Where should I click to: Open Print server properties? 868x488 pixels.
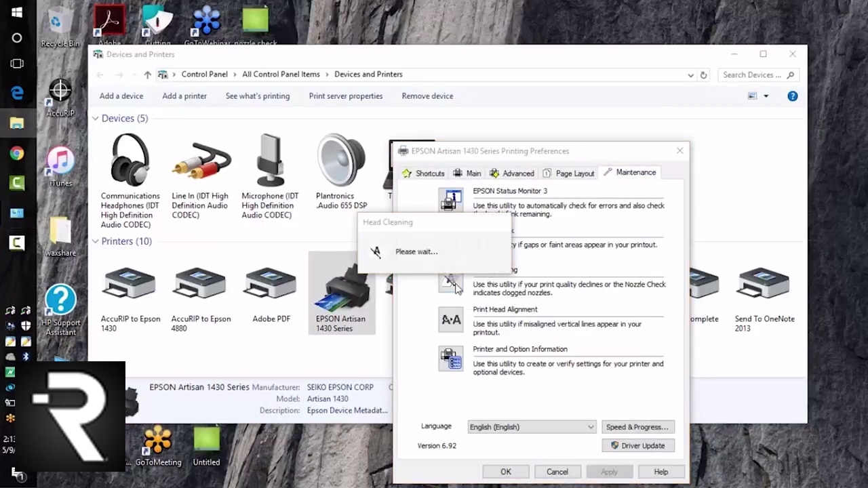point(346,96)
